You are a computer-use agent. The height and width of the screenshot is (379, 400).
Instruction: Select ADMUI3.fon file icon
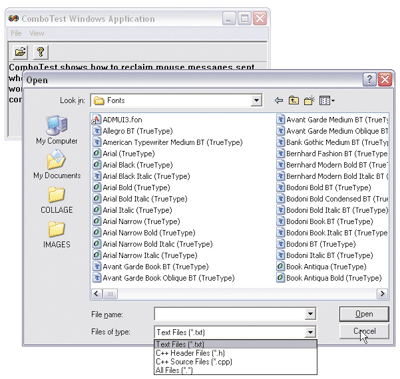tap(96, 119)
